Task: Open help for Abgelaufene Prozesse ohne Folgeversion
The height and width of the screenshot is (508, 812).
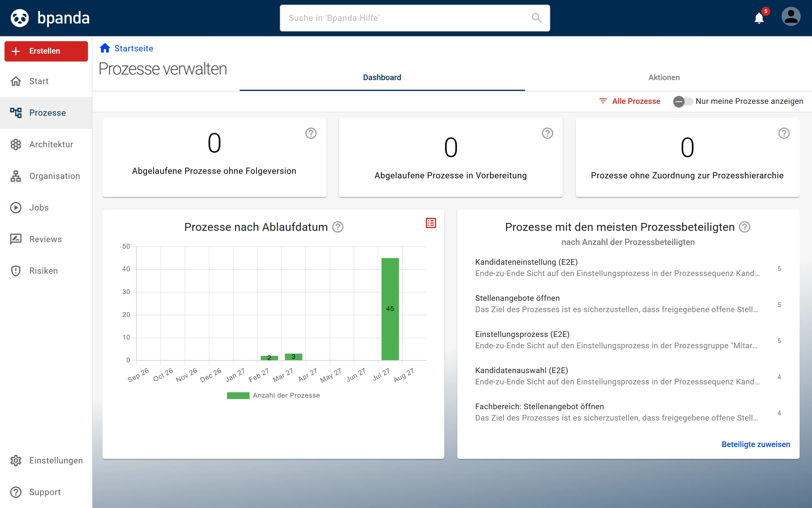Action: [311, 133]
